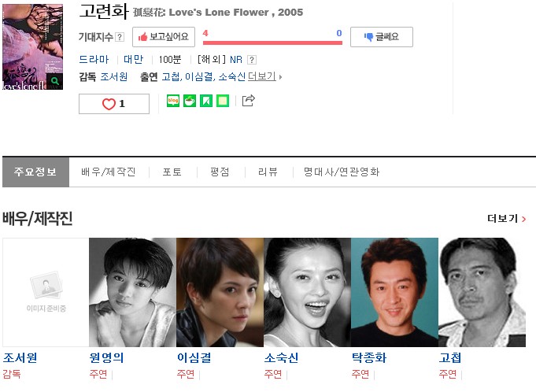The height and width of the screenshot is (392, 536).
Task: Open director 조서원 link under photo placeholder
Action: click(20, 358)
